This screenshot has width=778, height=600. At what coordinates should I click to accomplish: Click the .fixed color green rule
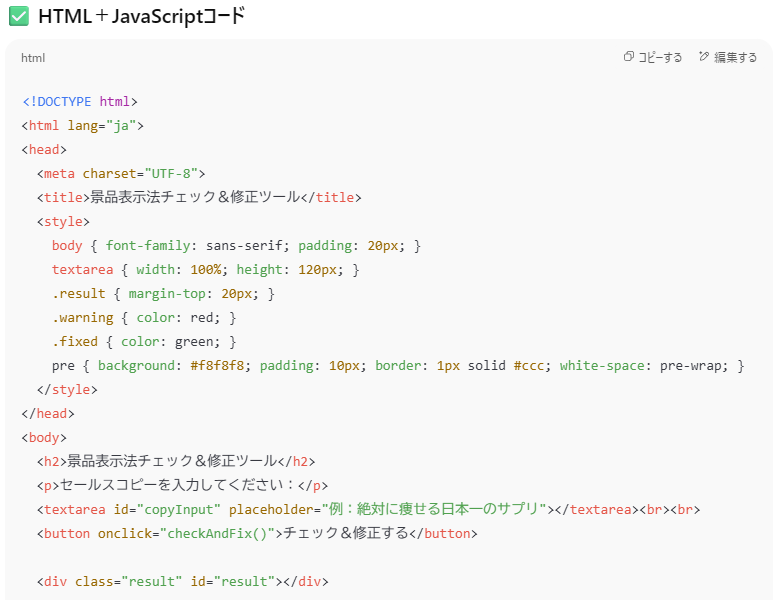click(x=144, y=341)
